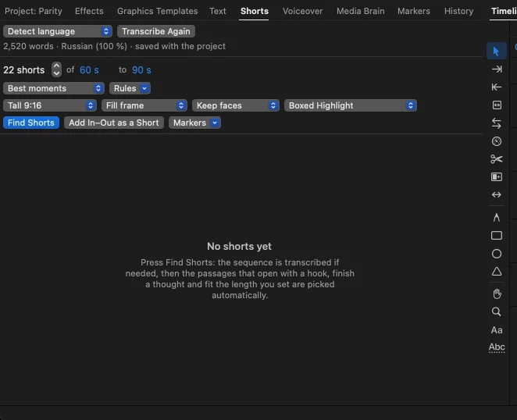Activate the magnifier zoom tool
The height and width of the screenshot is (420, 517).
496,311
